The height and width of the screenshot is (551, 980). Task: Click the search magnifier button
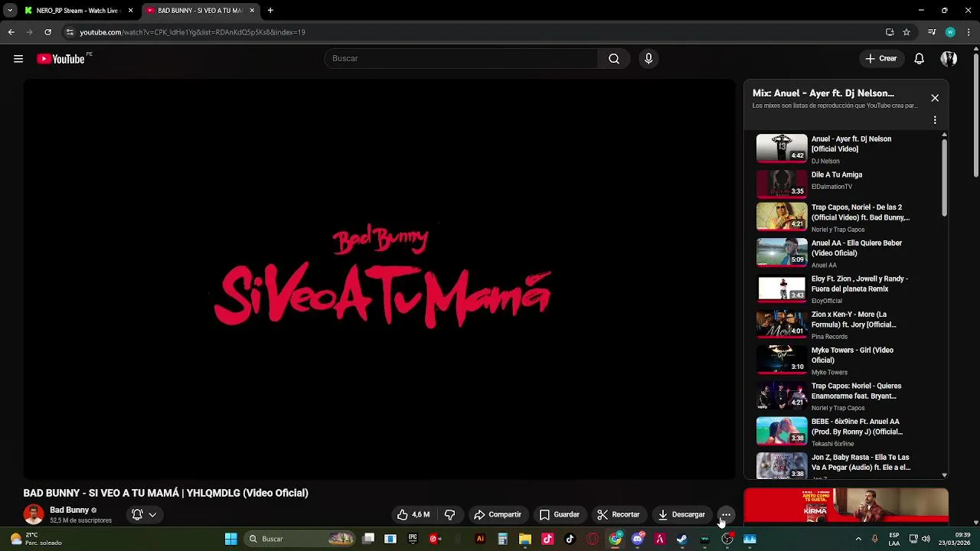pyautogui.click(x=614, y=59)
